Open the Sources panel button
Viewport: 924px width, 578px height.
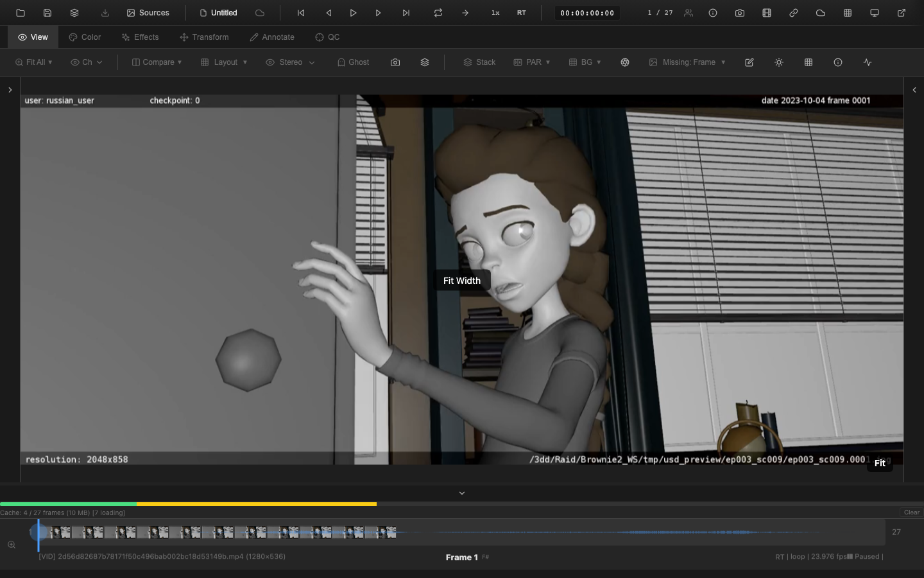click(148, 13)
